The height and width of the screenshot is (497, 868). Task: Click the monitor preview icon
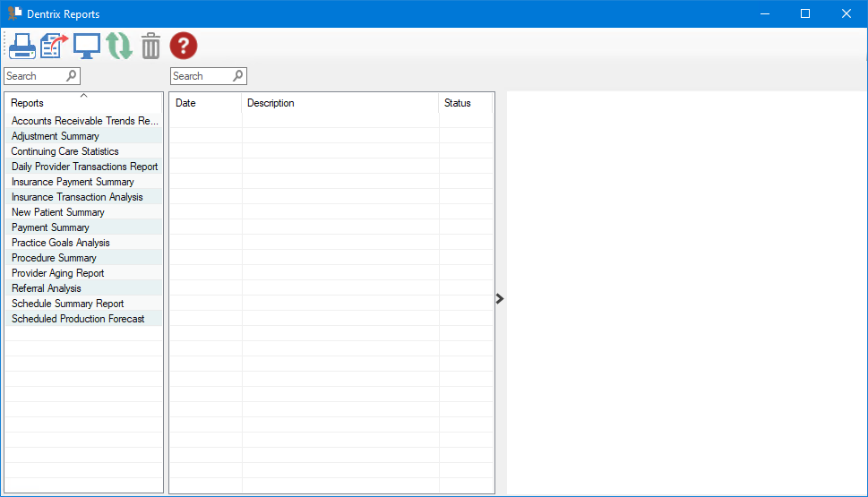click(87, 46)
